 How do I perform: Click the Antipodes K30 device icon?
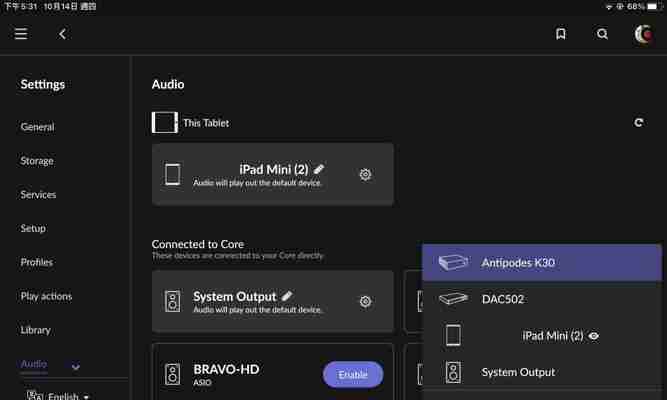[453, 263]
